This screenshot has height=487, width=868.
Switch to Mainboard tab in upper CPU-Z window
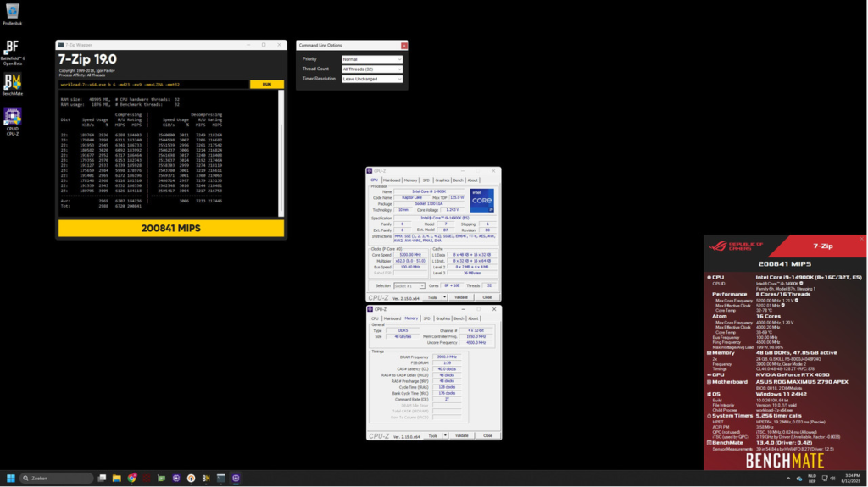pos(392,180)
